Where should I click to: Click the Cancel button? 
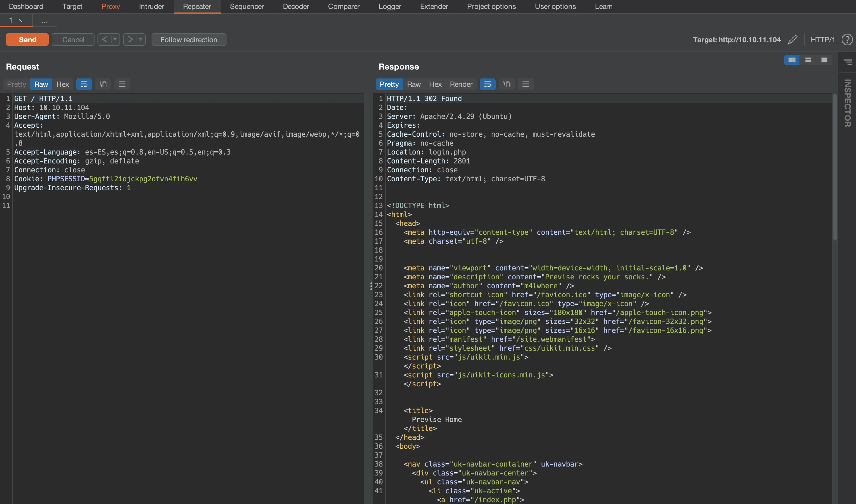pyautogui.click(x=73, y=40)
